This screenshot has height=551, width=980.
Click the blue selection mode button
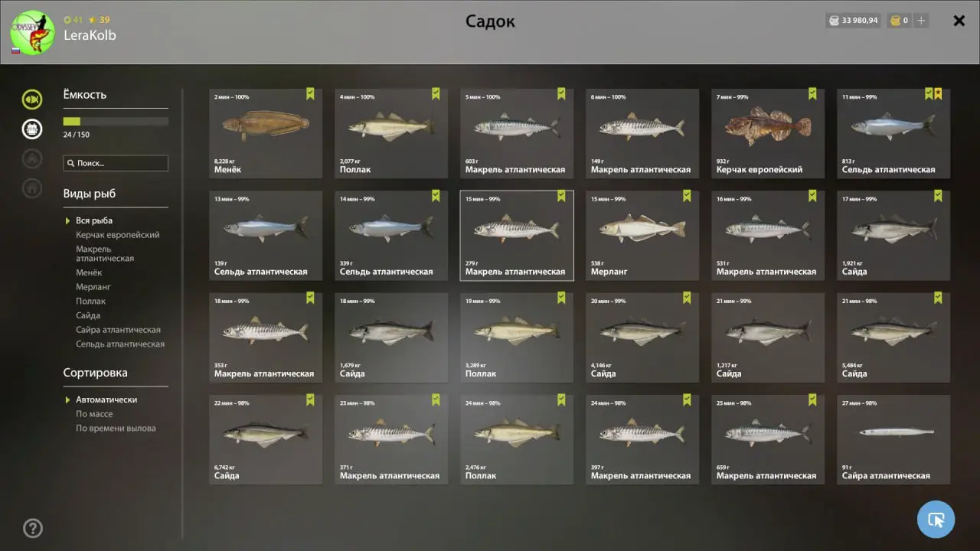coord(936,520)
